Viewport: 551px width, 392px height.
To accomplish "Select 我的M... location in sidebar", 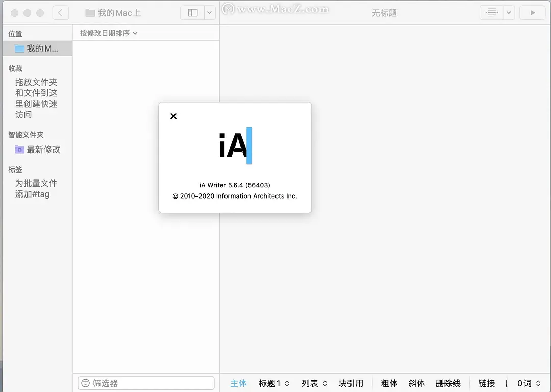I will [38, 48].
